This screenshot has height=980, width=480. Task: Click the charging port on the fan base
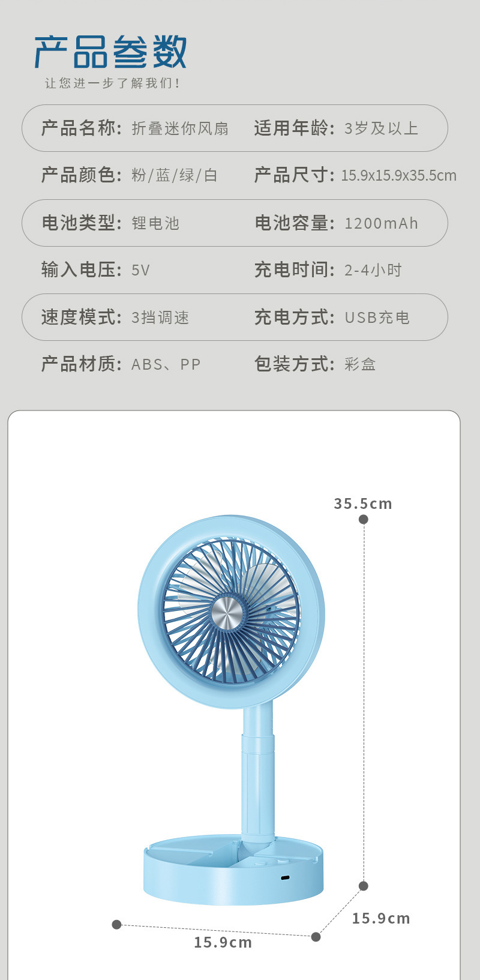click(285, 877)
